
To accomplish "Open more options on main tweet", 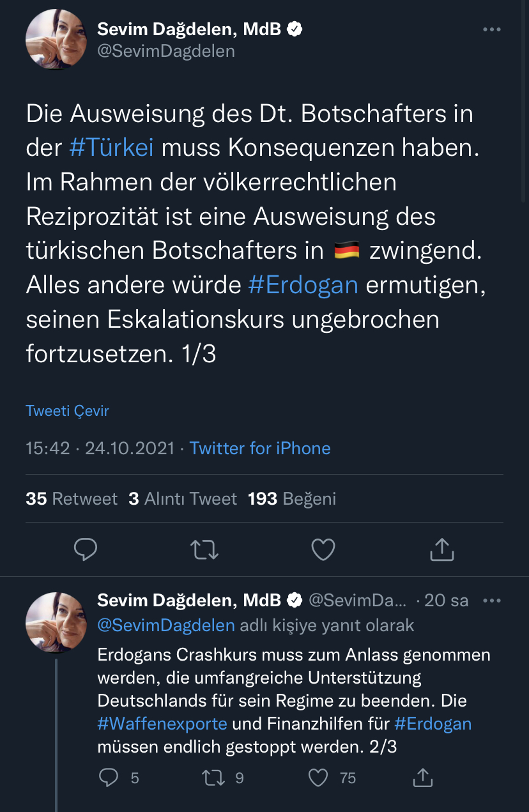I will [491, 29].
